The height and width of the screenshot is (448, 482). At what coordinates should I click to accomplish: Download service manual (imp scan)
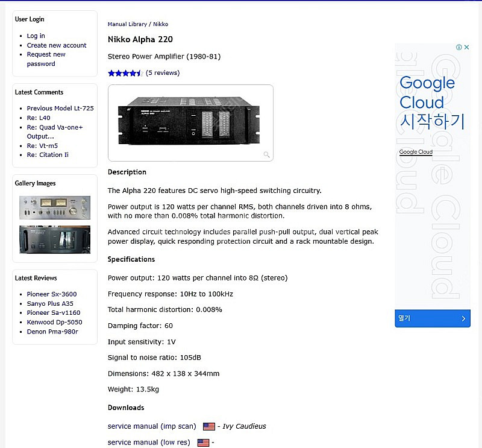tap(151, 426)
